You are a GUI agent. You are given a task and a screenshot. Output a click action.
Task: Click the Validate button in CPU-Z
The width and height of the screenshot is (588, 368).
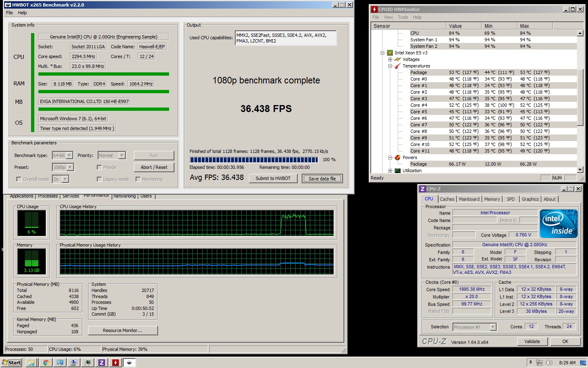point(532,341)
